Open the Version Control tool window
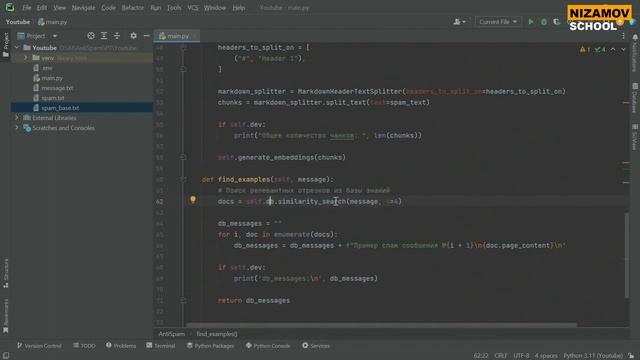 (39, 346)
